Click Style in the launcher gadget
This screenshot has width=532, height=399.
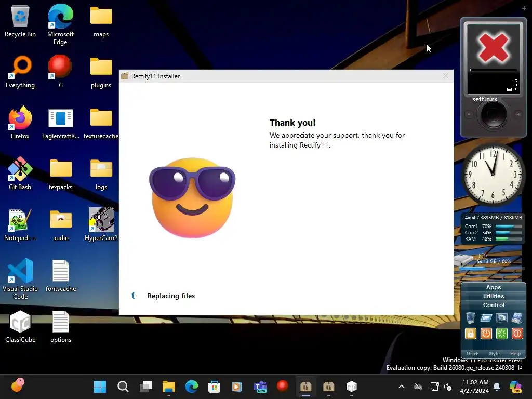[494, 353]
